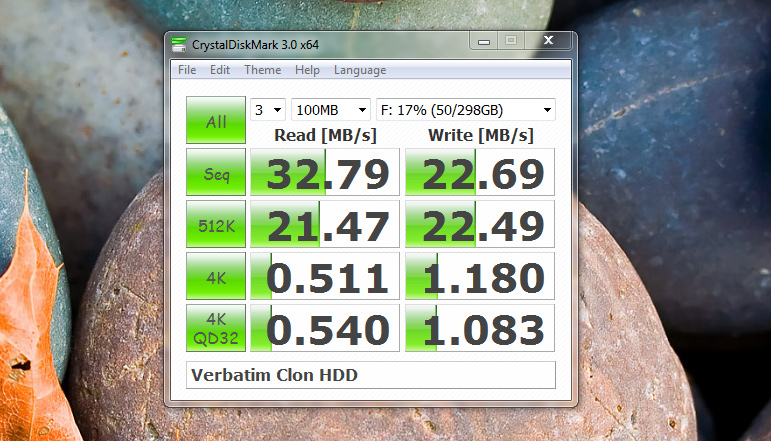Open the Language menu
This screenshot has width=771, height=441.
click(360, 70)
